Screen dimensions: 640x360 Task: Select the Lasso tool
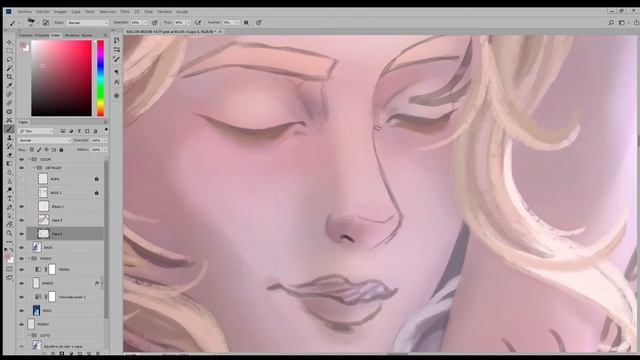click(9, 60)
